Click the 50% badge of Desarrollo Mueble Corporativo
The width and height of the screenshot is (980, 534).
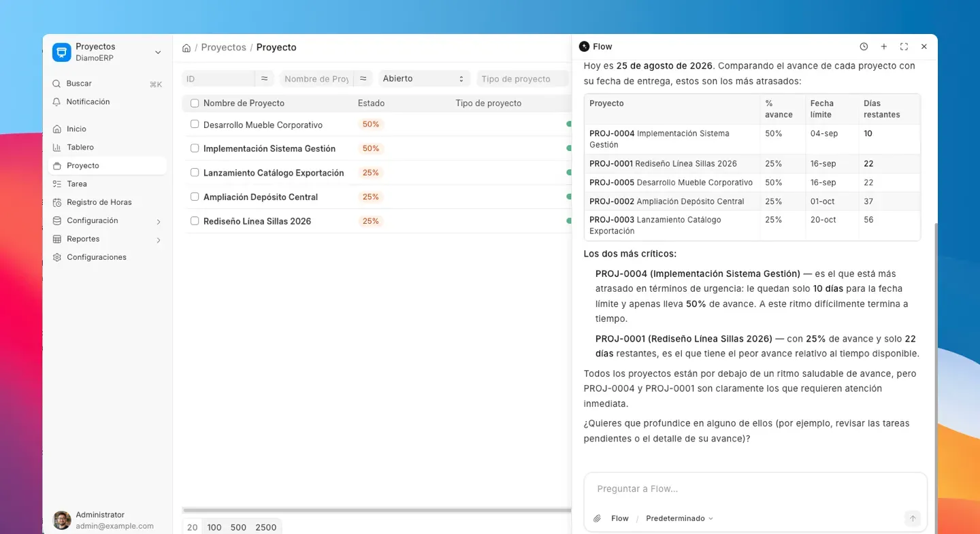371,124
